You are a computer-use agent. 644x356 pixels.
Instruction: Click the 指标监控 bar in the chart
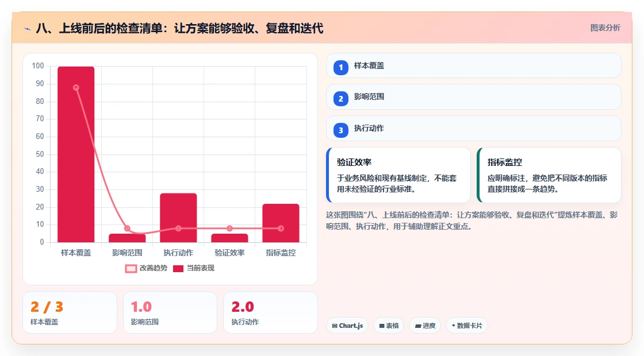coord(281,223)
